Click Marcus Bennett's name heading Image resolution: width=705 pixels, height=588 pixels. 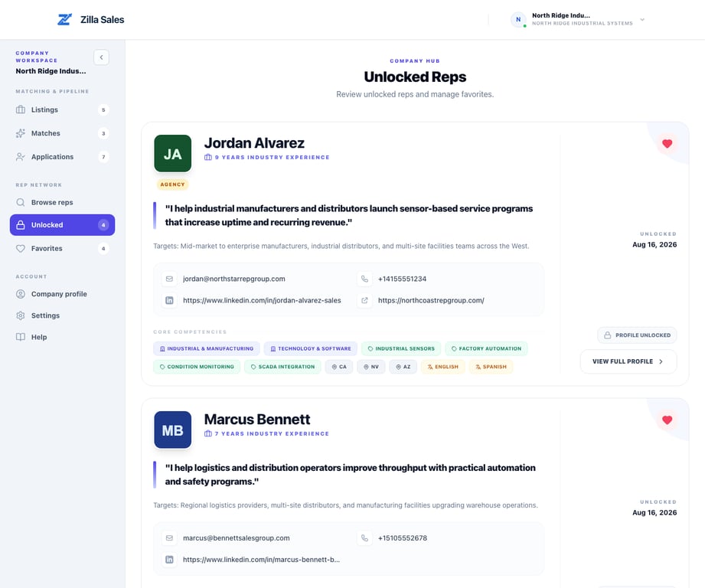click(257, 420)
